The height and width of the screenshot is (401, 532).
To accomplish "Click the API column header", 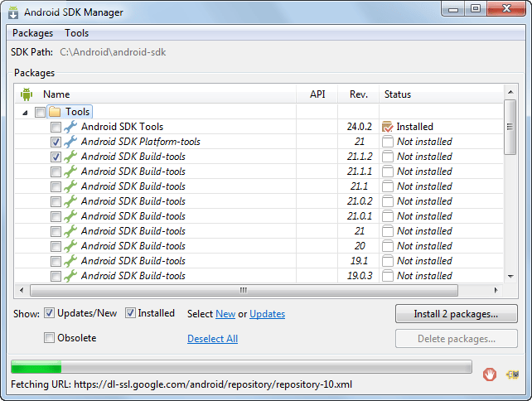I will tap(317, 94).
